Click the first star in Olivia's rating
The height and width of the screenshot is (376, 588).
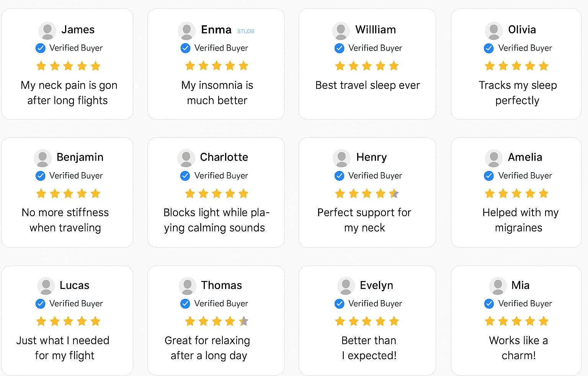pyautogui.click(x=490, y=66)
